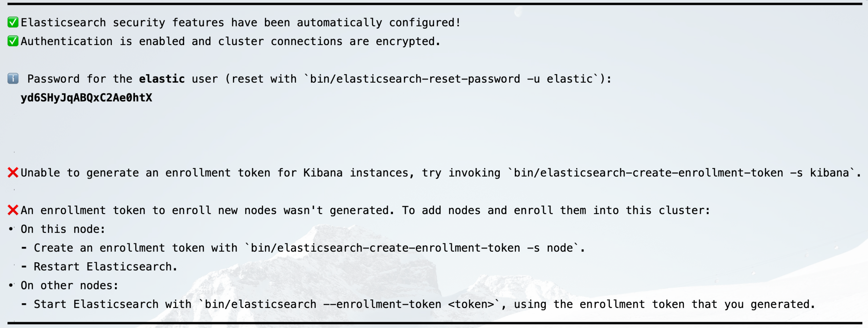This screenshot has height=328, width=868.
Task: Click the green checkmark beside security features line
Action: tap(13, 22)
